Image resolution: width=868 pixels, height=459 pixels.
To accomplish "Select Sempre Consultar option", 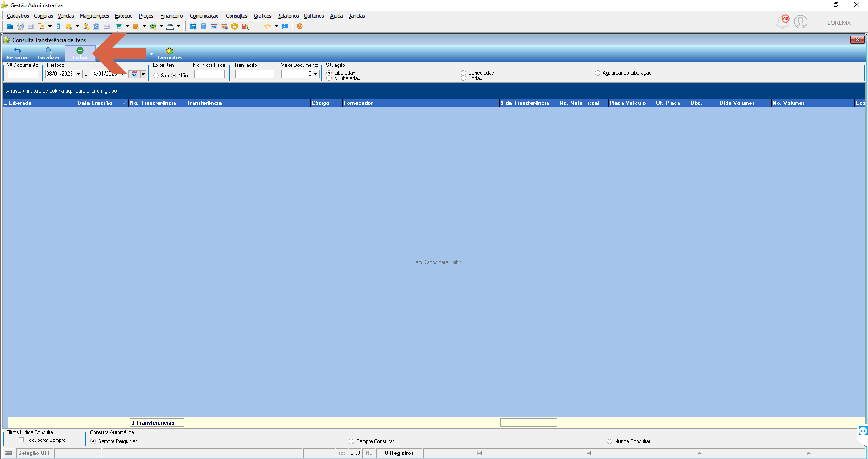I will tap(351, 441).
